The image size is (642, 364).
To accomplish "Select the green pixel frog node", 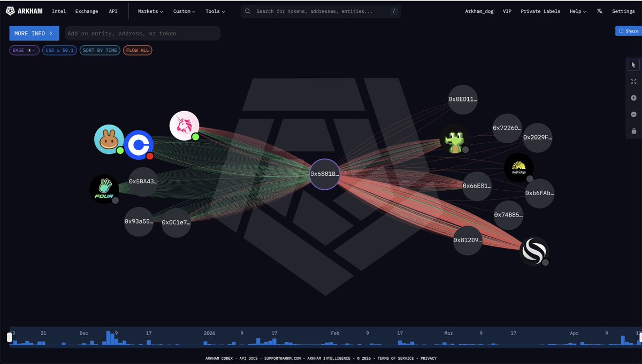I will point(454,139).
